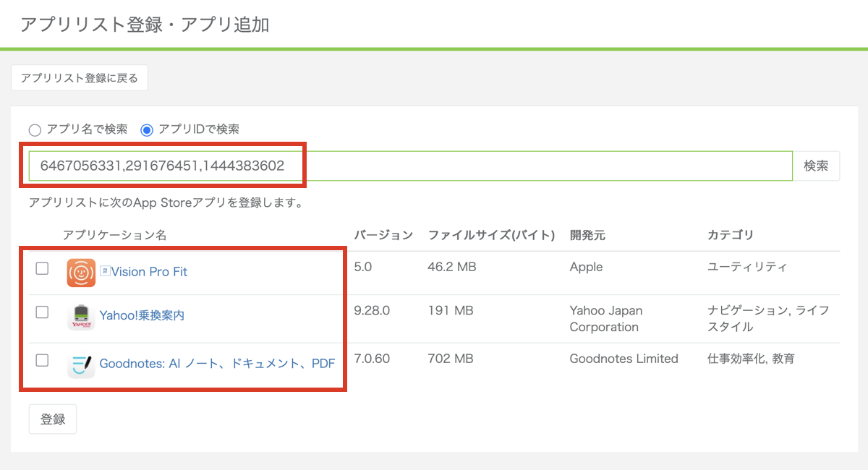Open the Goodnotes: AI ノート link
This screenshot has height=470, width=868.
(217, 364)
